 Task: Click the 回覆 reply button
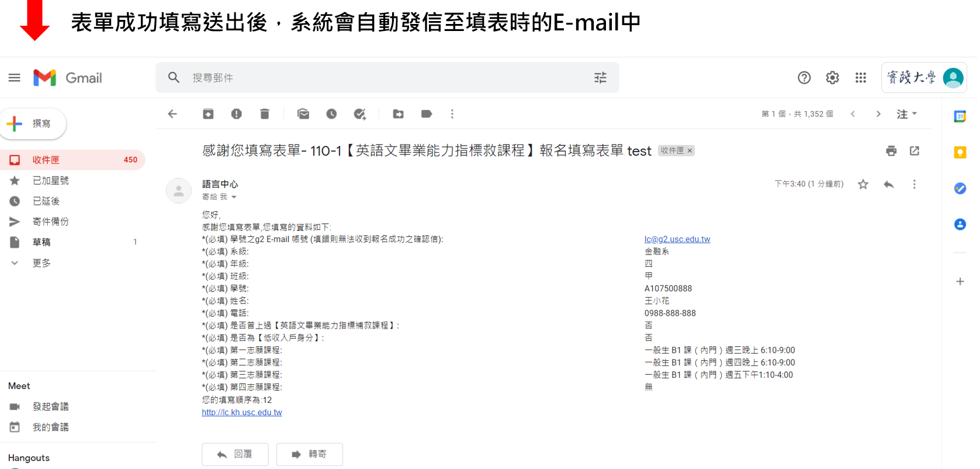click(x=235, y=454)
